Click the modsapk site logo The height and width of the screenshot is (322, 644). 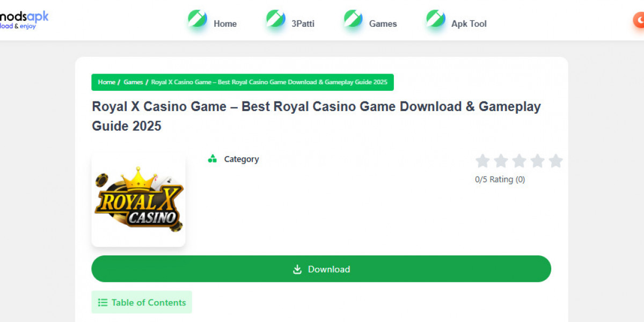pyautogui.click(x=24, y=19)
